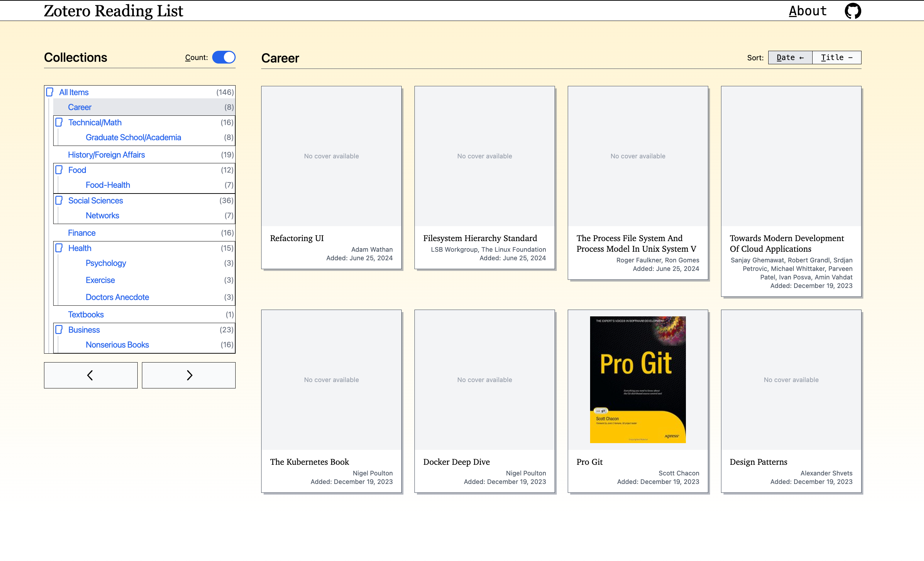Sort items by Title
This screenshot has height=561, width=924.
836,58
